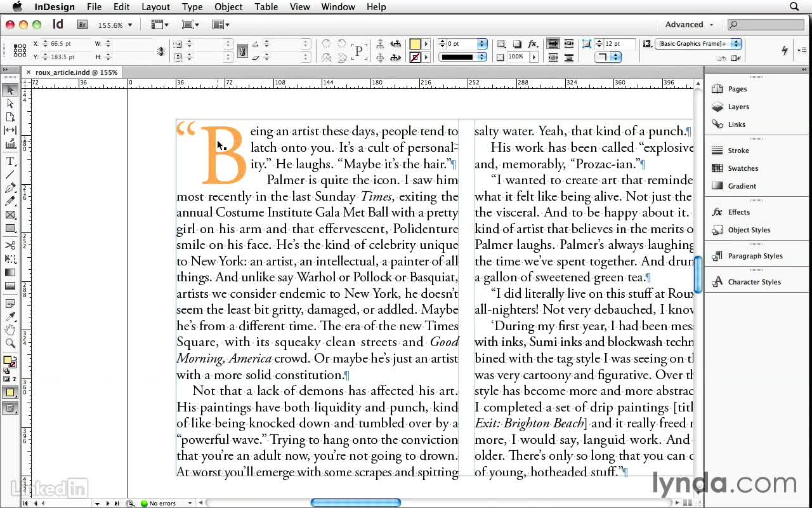Open View Options dropdown
Viewport: 812px width, 508px height.
tap(160, 25)
